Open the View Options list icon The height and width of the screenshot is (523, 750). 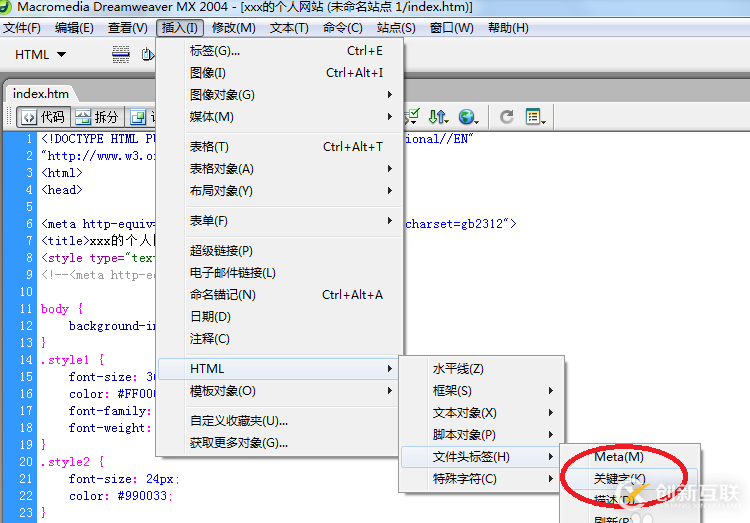coord(535,117)
